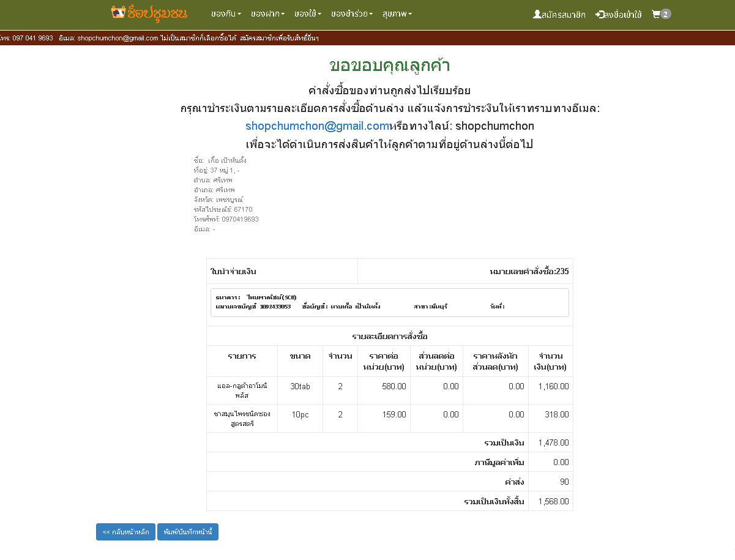735x560 pixels.
Task: Click the grand total 1,568.00 amount
Action: (553, 501)
